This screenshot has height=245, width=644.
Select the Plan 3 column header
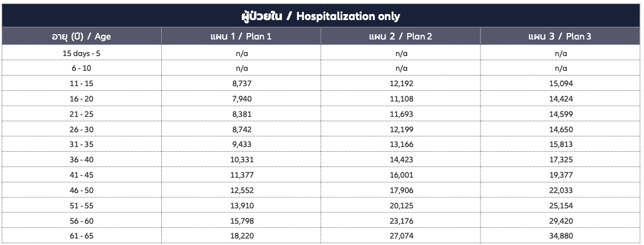[560, 36]
